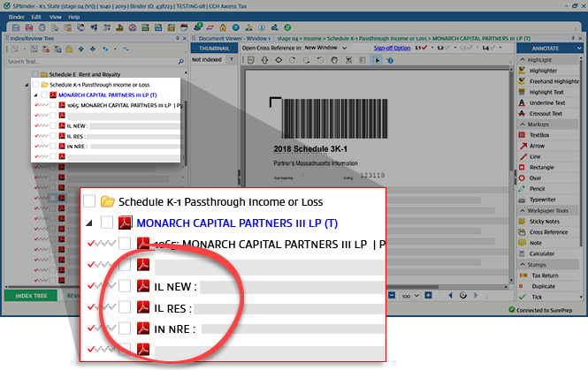Click the red no-entry circle toolbar icon
This screenshot has width=588, height=370.
[x=133, y=27]
